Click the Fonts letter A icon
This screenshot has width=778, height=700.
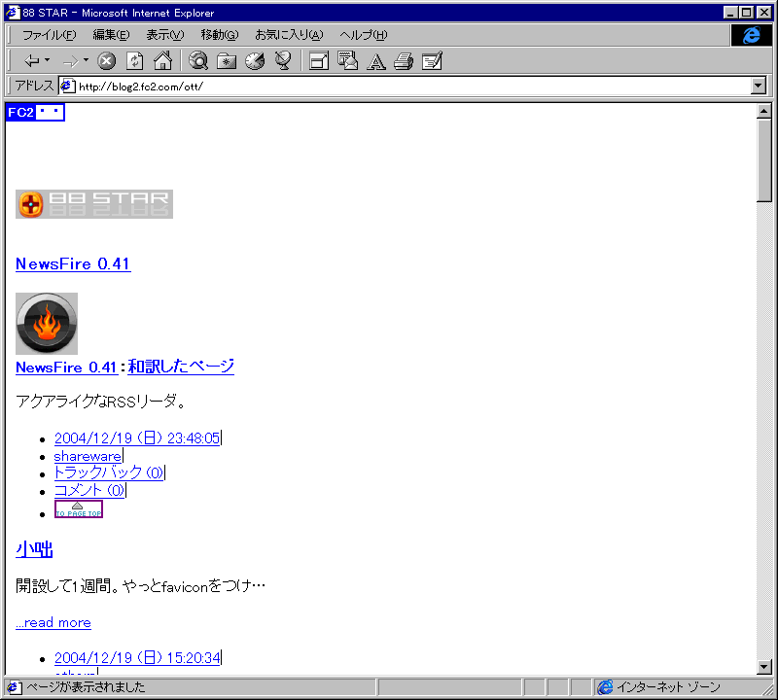point(376,61)
